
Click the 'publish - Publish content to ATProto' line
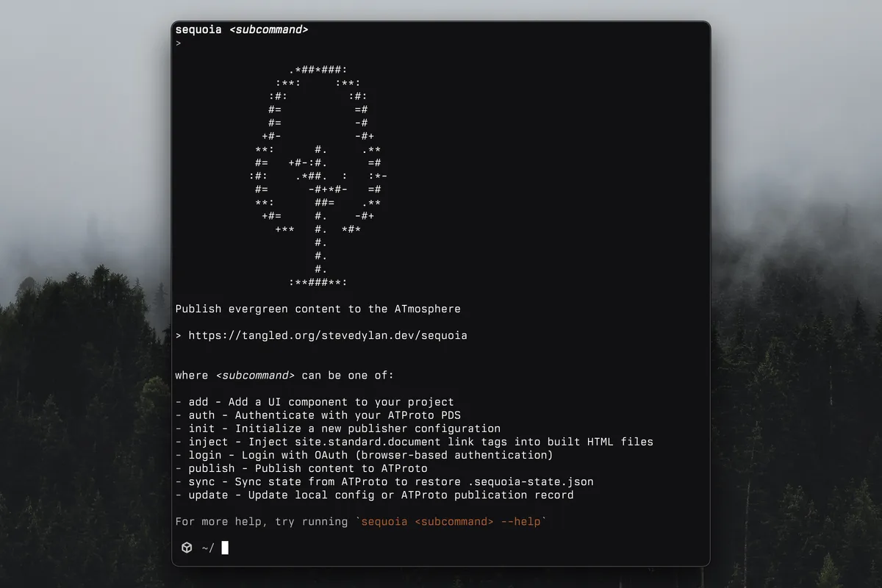coord(301,468)
